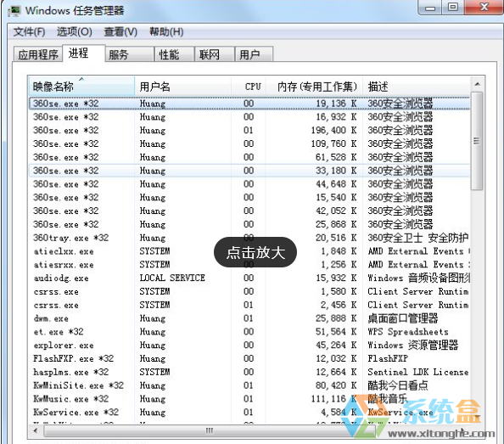Select the KwMusic.exe *32 process
Screen dimensions: 504x444
249,399
